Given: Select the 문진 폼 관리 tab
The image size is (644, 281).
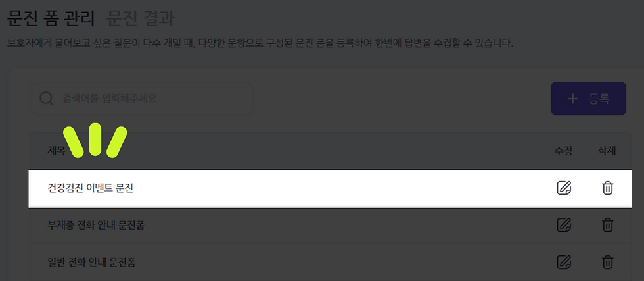Looking at the screenshot, I should coord(51,18).
